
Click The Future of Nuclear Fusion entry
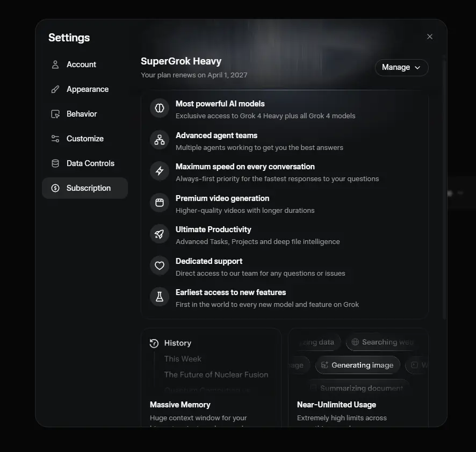point(216,375)
